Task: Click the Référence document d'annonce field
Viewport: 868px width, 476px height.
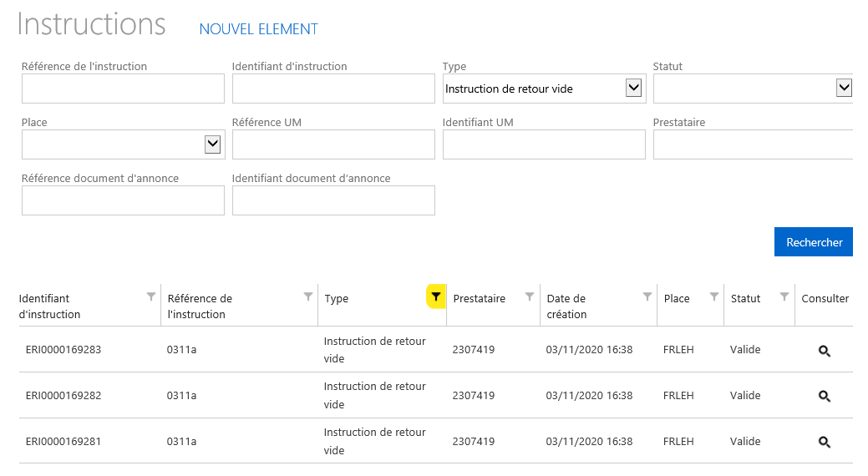Action: pyautogui.click(x=123, y=200)
